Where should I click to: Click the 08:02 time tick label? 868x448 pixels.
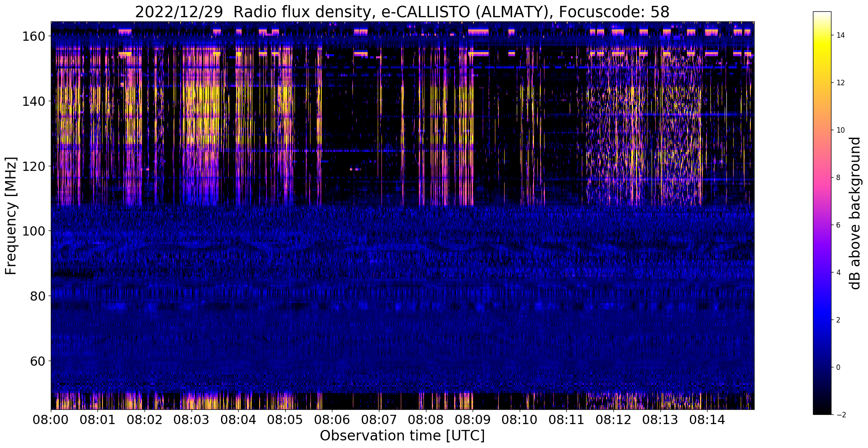(145, 419)
